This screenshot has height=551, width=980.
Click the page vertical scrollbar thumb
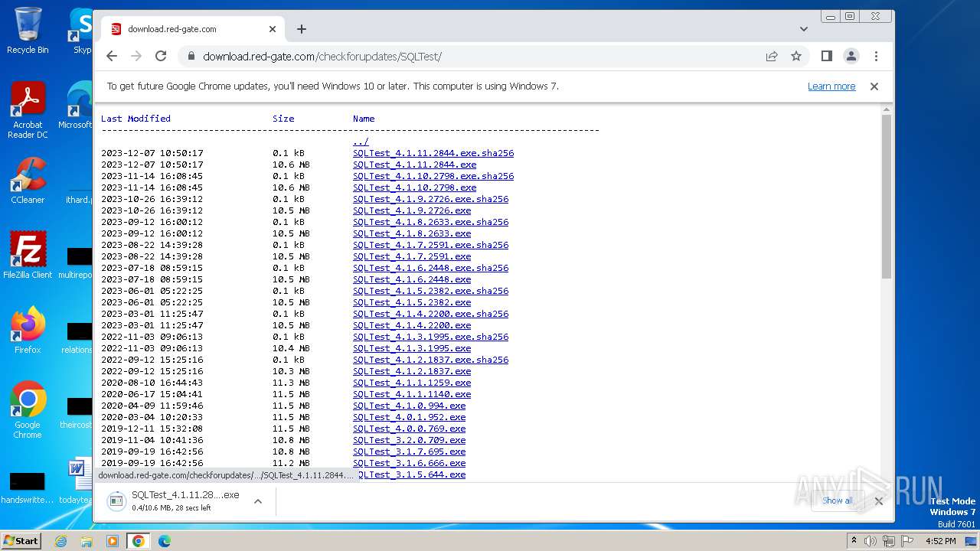pos(887,197)
